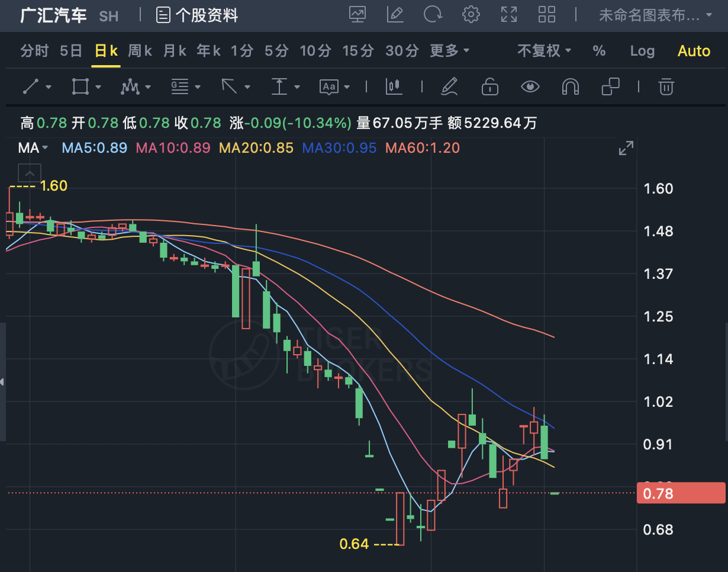Click the candlestick chart type icon
The height and width of the screenshot is (572, 728).
[x=394, y=87]
